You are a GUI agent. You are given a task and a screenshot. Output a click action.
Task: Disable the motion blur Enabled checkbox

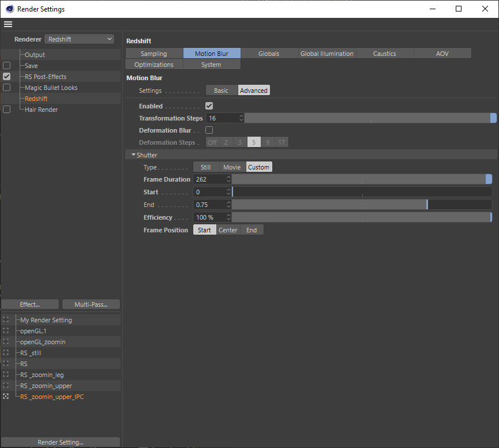pos(209,106)
